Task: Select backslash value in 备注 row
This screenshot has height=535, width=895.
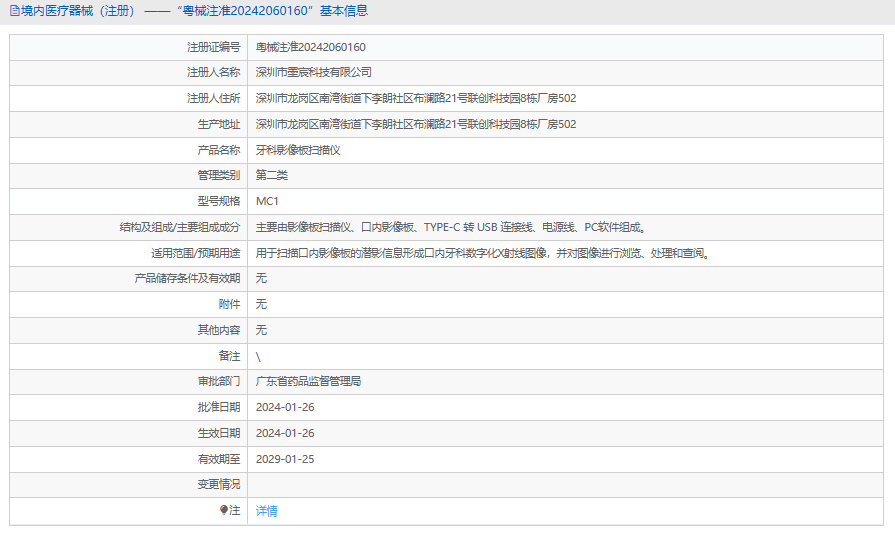Action: pos(258,357)
